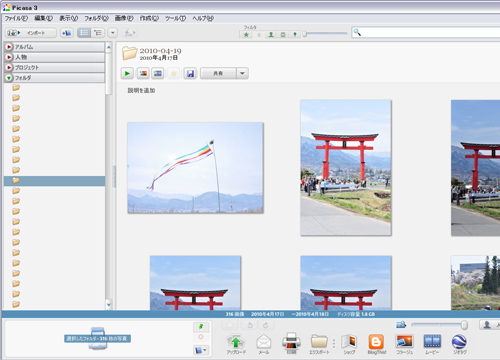
Task: Show the people pane with person icon
Action: point(487,324)
